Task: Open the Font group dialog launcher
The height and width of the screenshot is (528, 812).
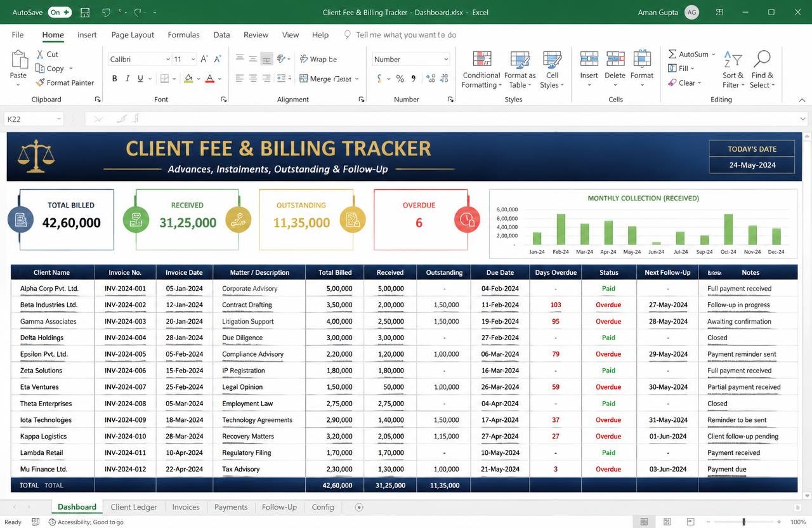Action: pos(223,100)
